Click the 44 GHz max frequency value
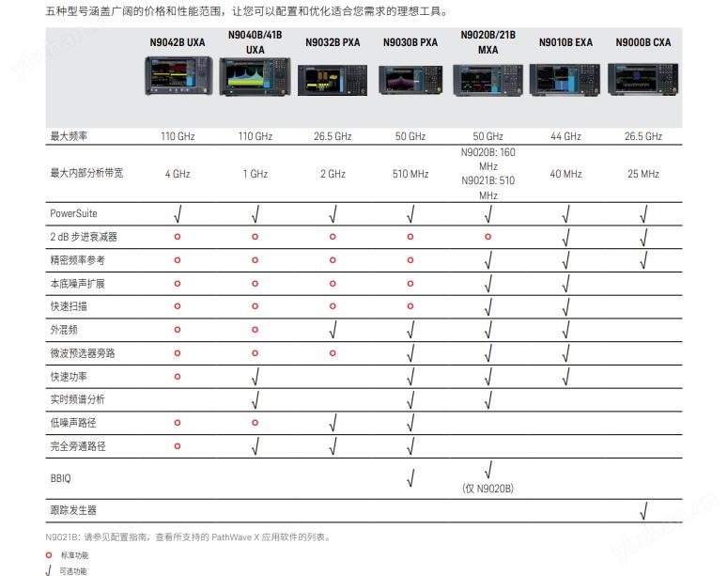The image size is (728, 576). [565, 136]
